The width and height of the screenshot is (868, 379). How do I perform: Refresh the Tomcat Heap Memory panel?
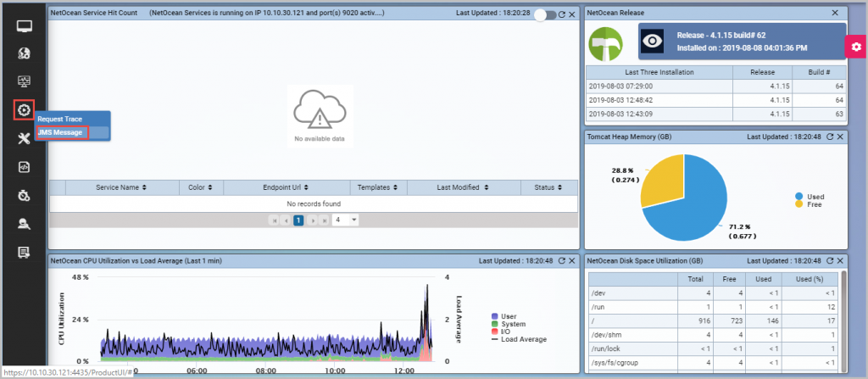tap(830, 137)
